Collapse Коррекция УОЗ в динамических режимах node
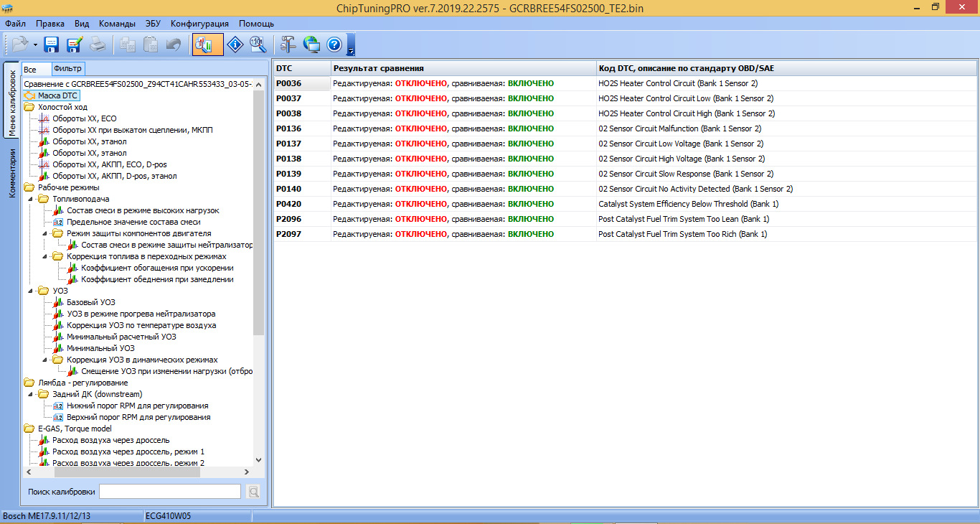 44,360
